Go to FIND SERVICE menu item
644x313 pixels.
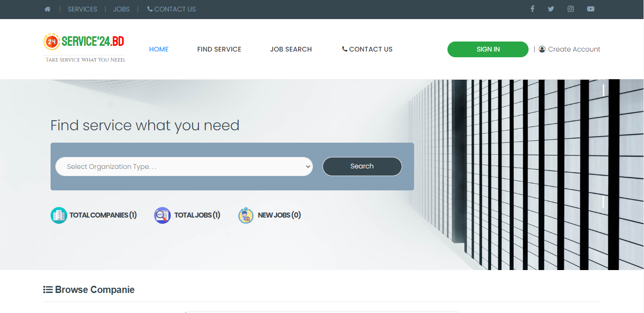(219, 49)
